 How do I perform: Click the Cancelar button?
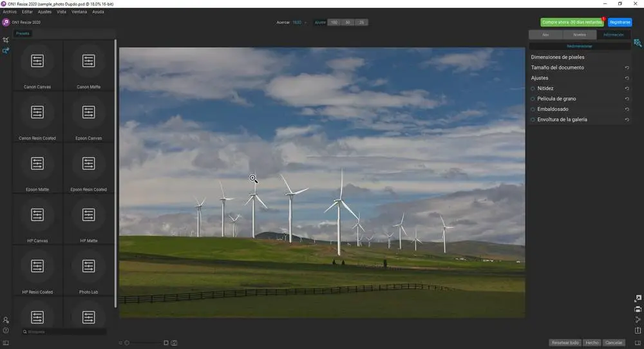(614, 343)
